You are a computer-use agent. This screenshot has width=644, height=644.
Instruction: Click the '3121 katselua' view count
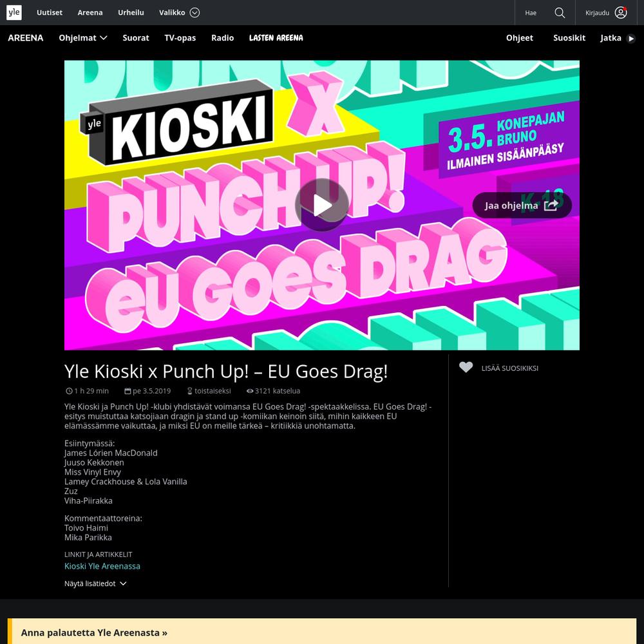pos(277,391)
